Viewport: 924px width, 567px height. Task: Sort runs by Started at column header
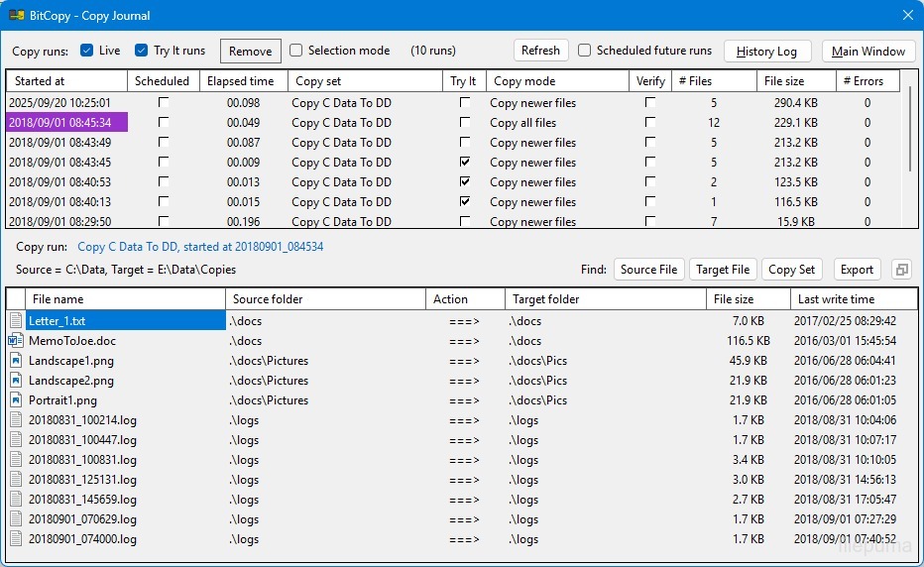pyautogui.click(x=66, y=81)
